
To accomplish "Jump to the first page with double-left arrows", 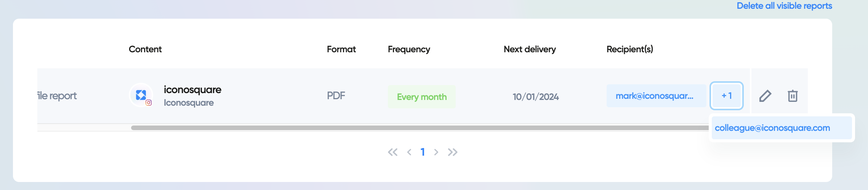I will (x=392, y=152).
